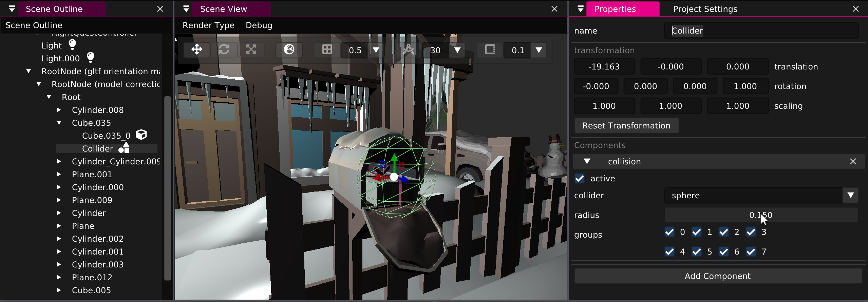
Task: Click the light bulb icon beside Light
Action: pyautogui.click(x=72, y=44)
